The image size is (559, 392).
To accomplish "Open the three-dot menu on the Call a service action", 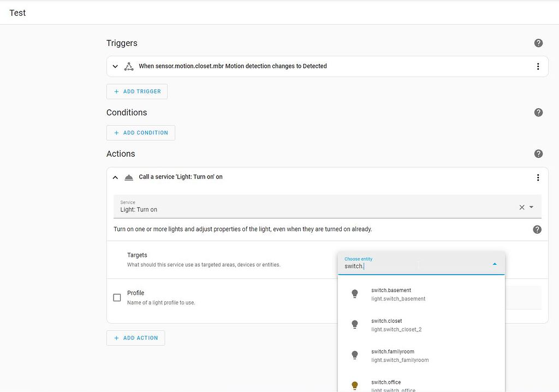I will (538, 177).
